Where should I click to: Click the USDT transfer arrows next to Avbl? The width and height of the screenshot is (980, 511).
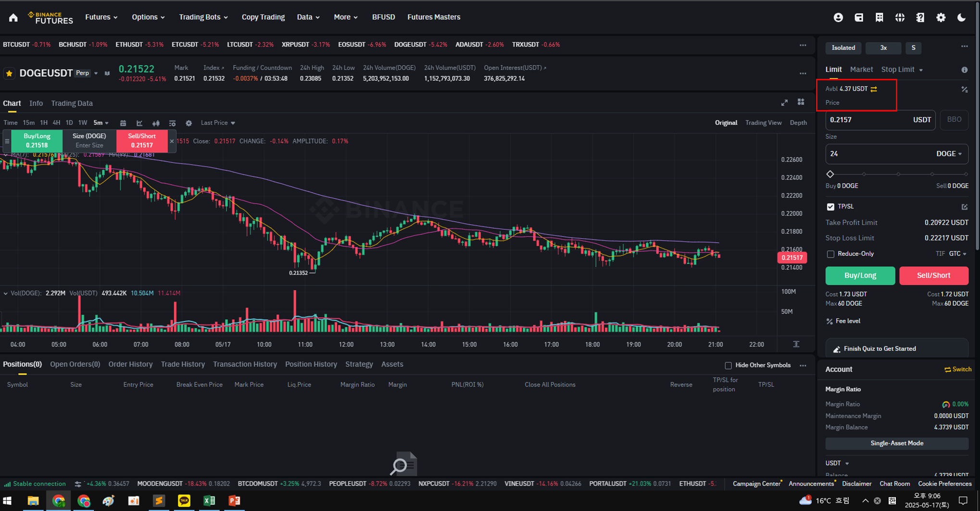[874, 89]
